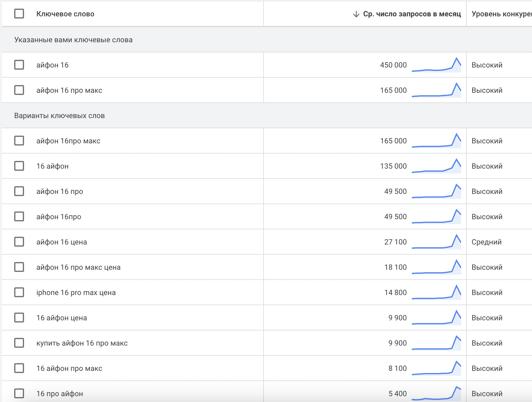Check the box for айфон 16
Viewport: 532px width, 402px height.
[19, 65]
